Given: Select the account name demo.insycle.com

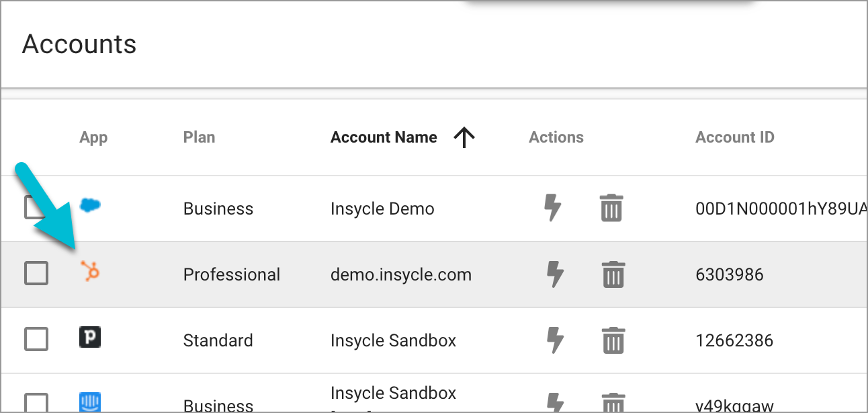Looking at the screenshot, I should [400, 274].
